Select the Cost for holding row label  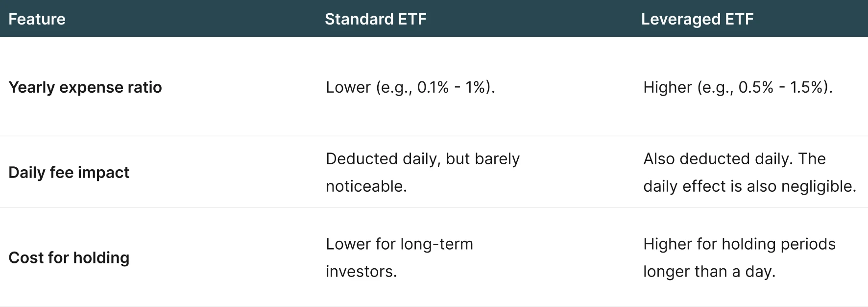coord(69,258)
